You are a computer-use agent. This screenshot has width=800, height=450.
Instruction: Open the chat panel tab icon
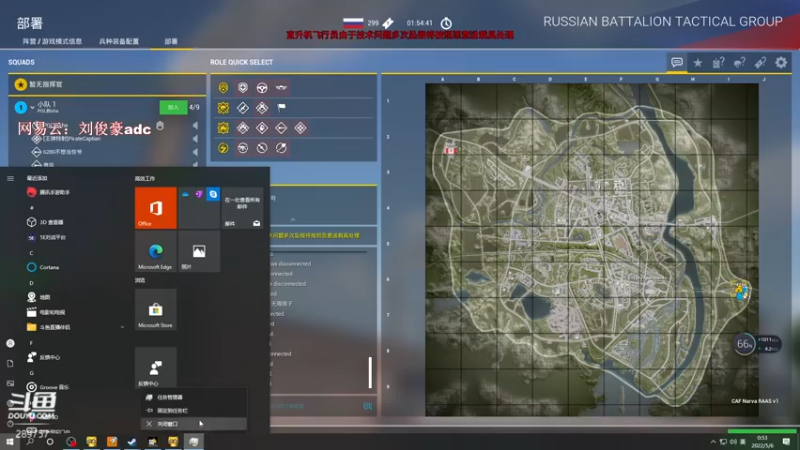(677, 62)
